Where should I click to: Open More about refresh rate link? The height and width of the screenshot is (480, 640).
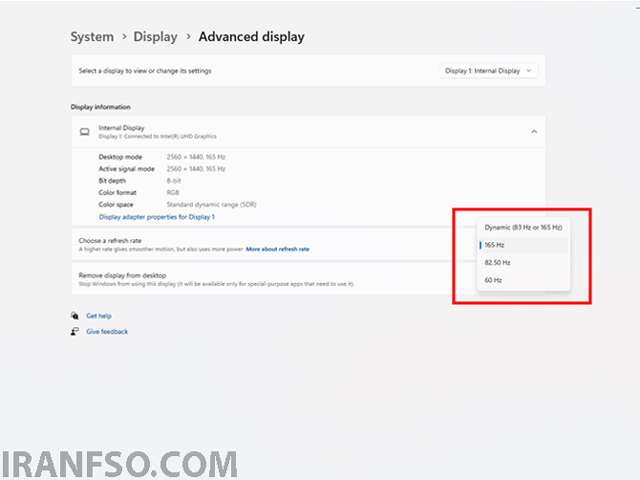tap(278, 249)
